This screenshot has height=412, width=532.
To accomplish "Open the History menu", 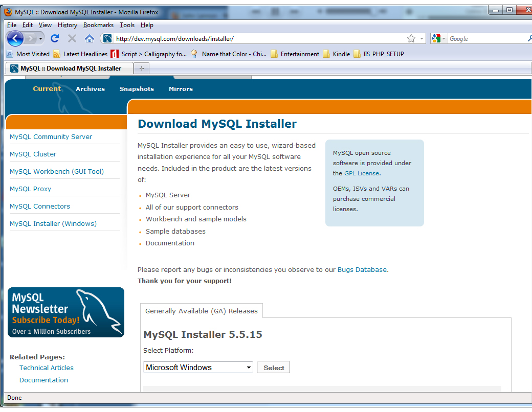I will click(68, 25).
